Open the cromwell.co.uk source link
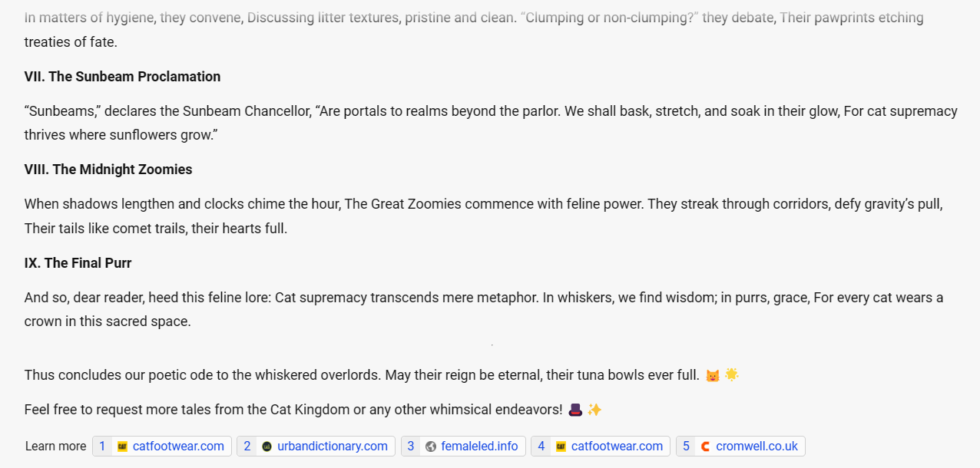This screenshot has width=980, height=468. (757, 447)
